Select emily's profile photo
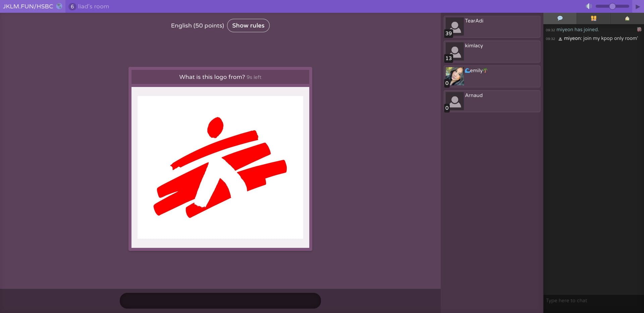 (455, 76)
